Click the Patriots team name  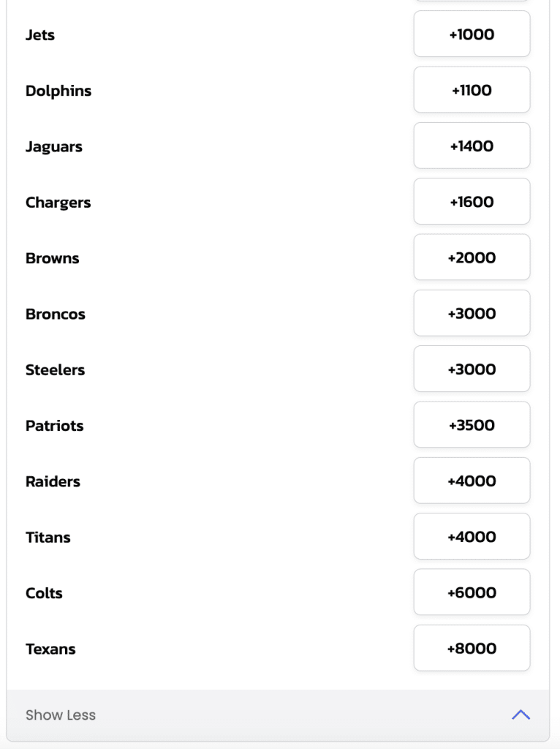[54, 426]
